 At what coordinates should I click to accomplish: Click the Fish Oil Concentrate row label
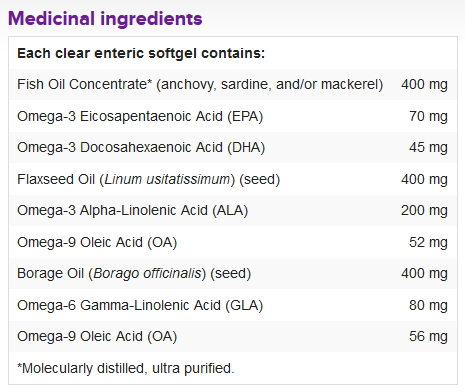click(x=200, y=84)
